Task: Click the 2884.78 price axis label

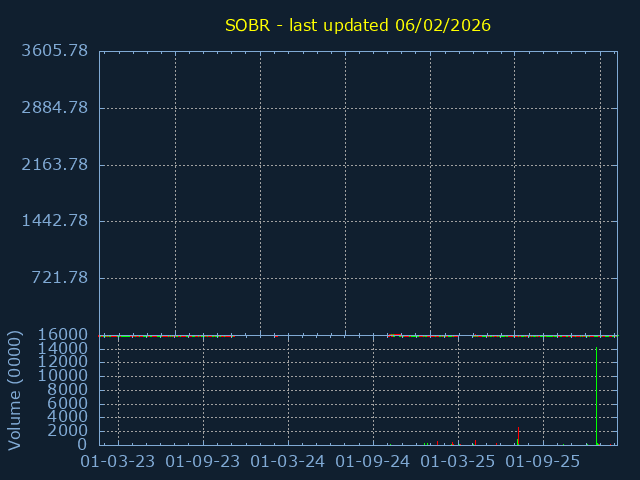Action: (54, 108)
